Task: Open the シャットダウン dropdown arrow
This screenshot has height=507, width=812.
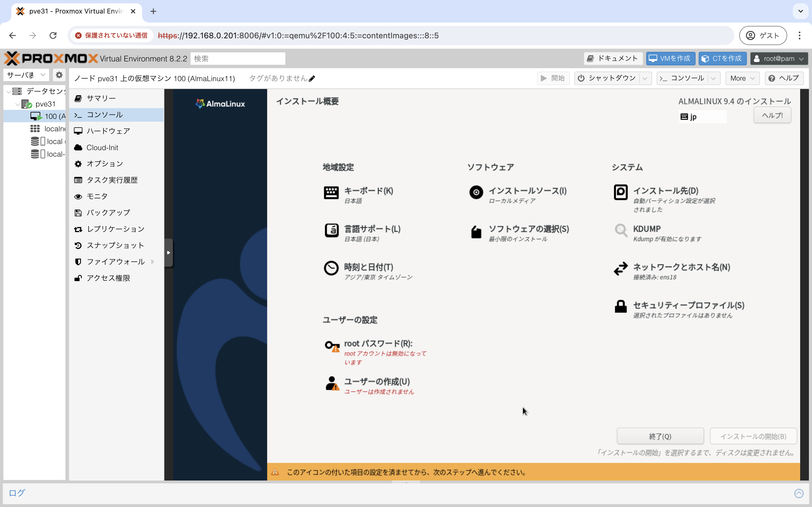Action: (645, 78)
